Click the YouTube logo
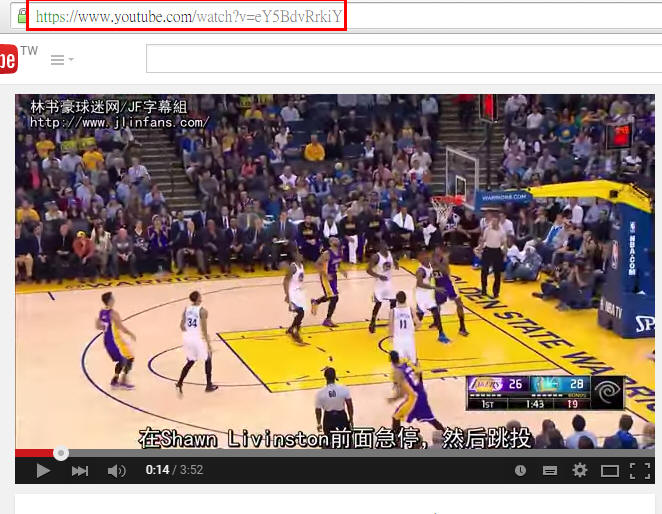Viewport: 662px width, 514px height. click(x=8, y=59)
